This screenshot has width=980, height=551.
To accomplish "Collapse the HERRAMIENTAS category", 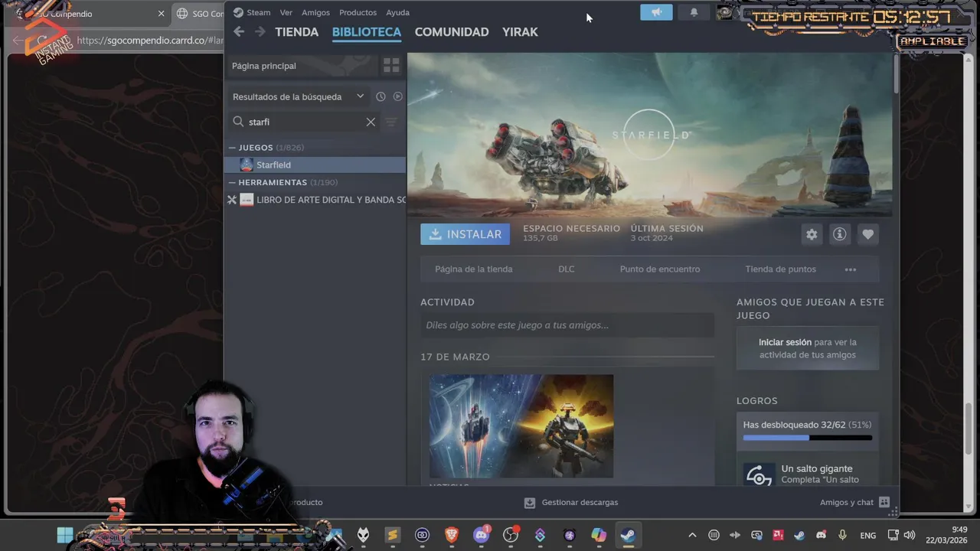I will click(232, 182).
